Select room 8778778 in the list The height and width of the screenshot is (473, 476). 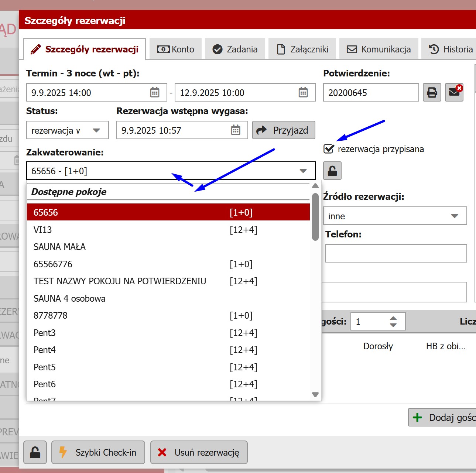(x=168, y=315)
